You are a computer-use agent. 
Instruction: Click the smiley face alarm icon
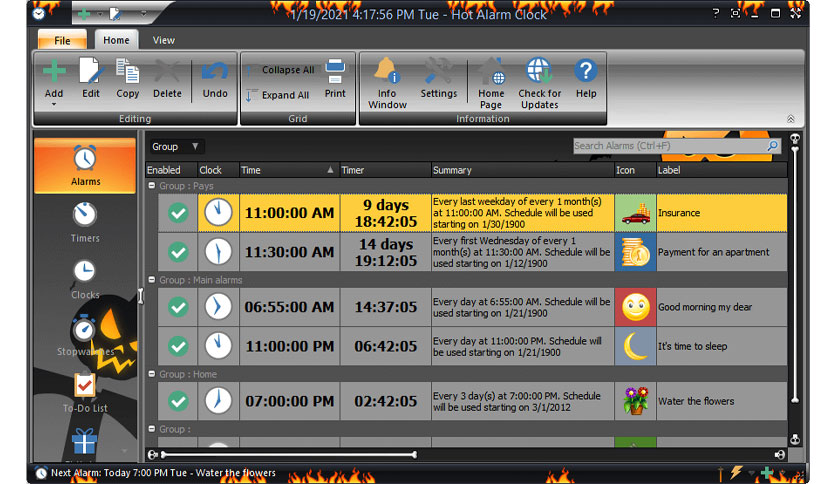click(636, 307)
